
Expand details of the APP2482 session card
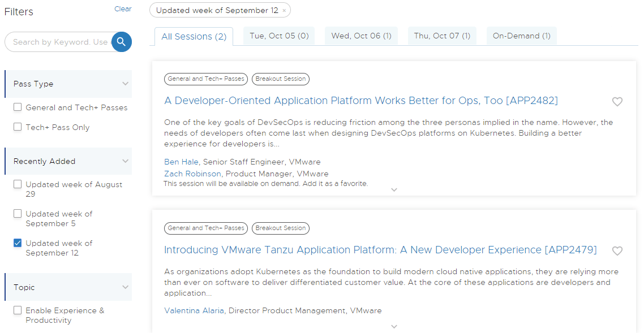394,190
